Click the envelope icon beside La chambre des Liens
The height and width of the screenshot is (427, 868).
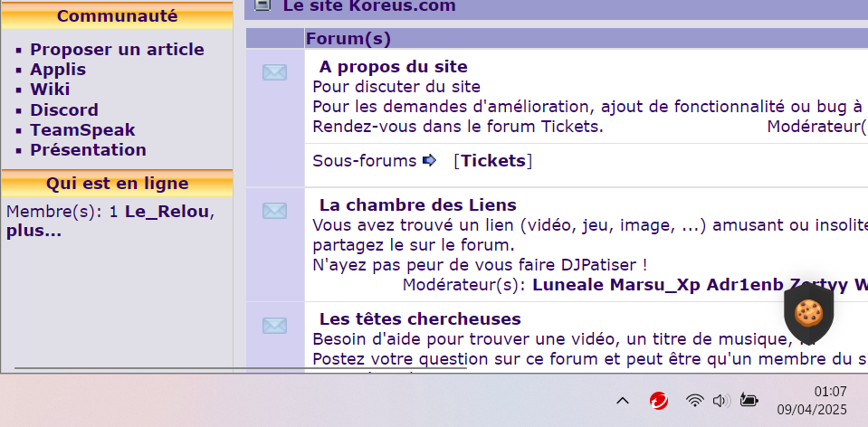coord(274,211)
